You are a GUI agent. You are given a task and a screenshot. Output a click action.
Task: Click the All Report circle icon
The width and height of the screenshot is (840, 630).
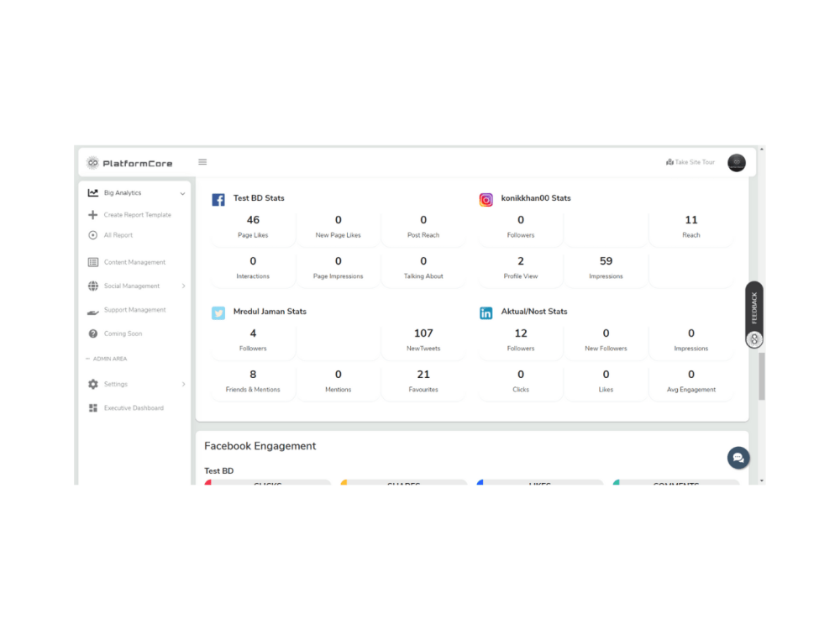92,235
